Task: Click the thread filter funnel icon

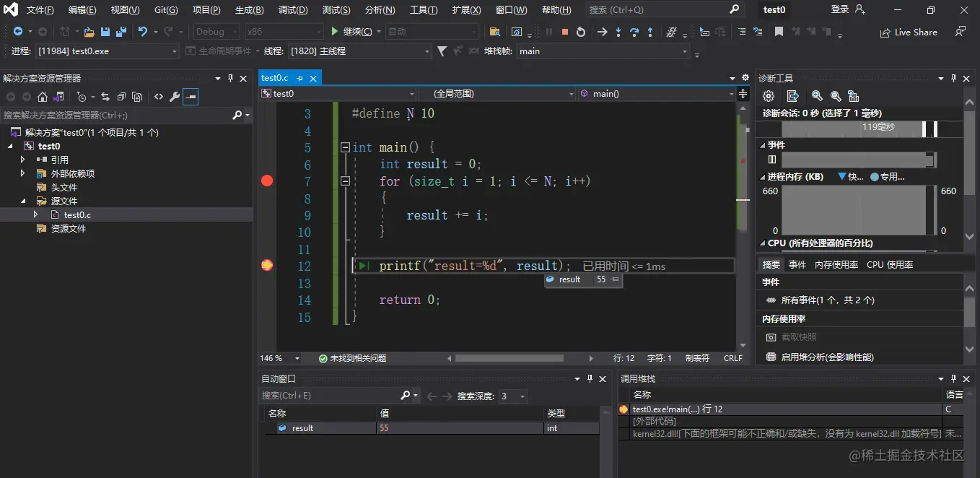Action: point(442,51)
